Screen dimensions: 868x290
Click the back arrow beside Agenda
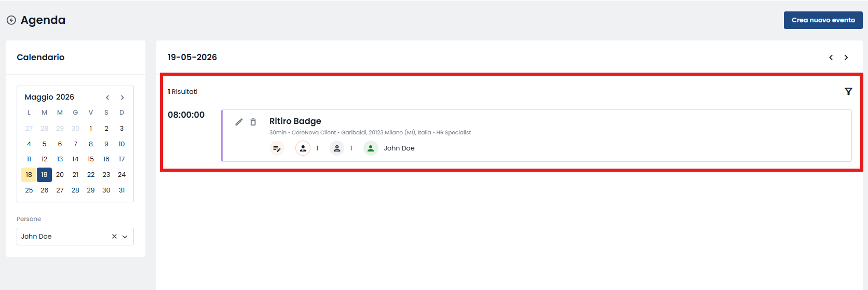[x=11, y=20]
